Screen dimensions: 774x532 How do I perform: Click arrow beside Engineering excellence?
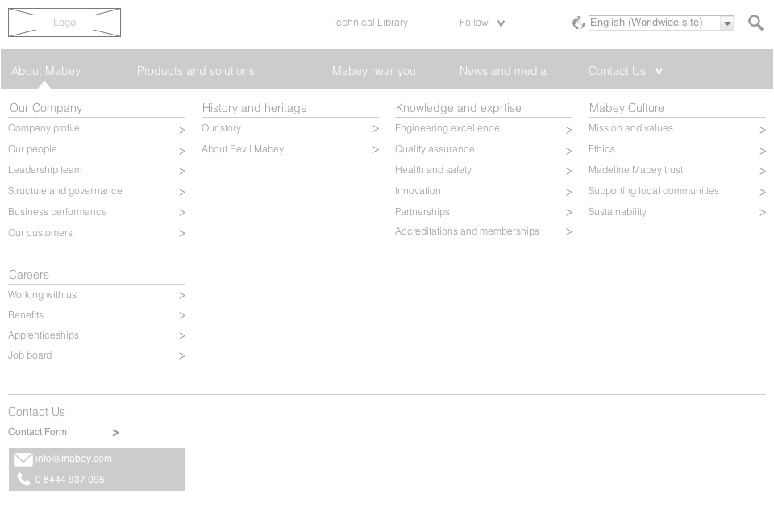click(x=569, y=130)
